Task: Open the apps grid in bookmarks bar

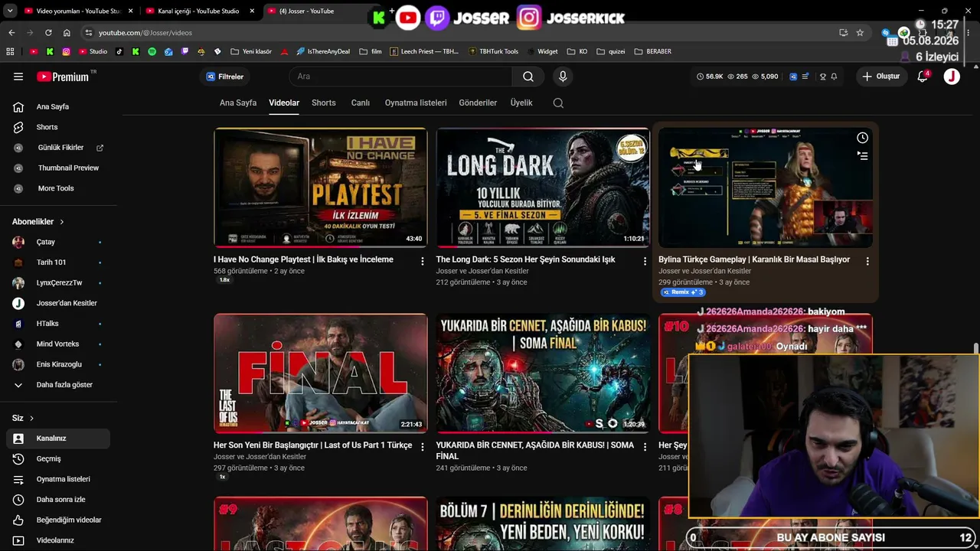Action: (10, 52)
